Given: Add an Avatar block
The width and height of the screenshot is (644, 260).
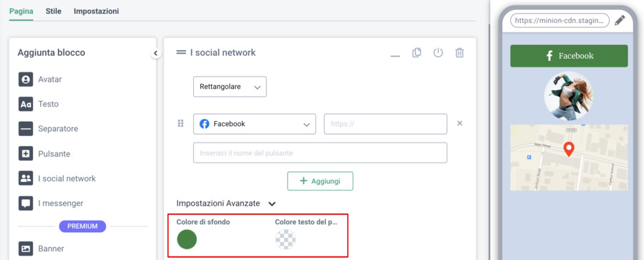Looking at the screenshot, I should point(40,79).
